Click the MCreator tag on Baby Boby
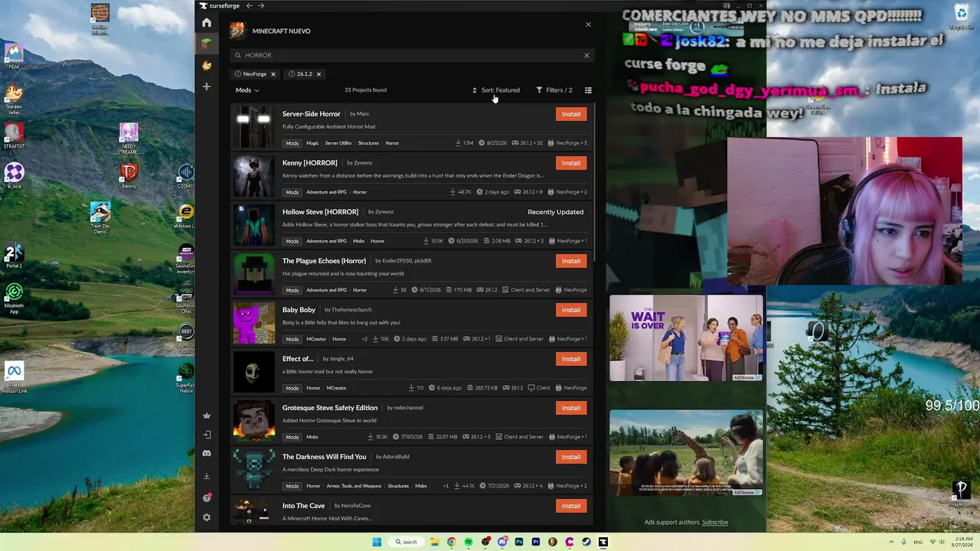The width and height of the screenshot is (980, 551). (x=316, y=339)
